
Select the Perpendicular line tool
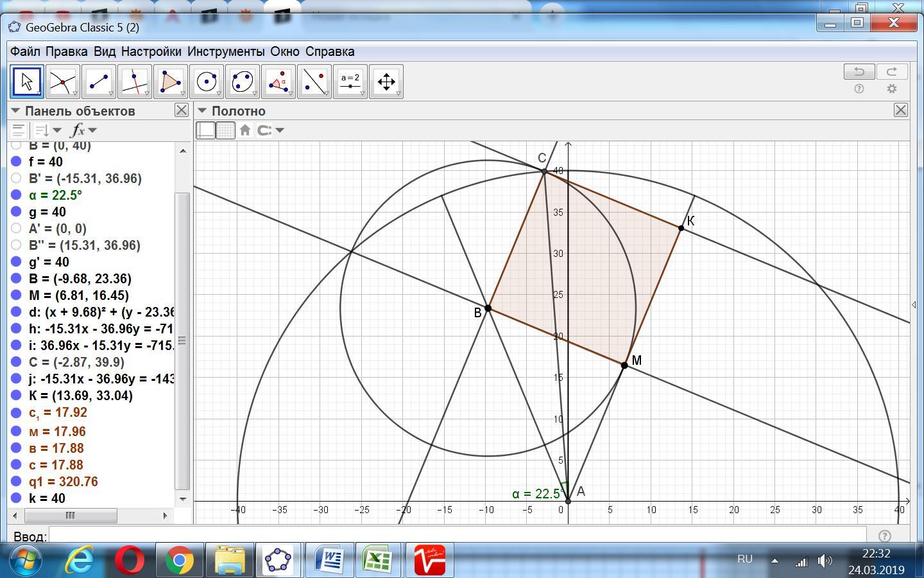(x=135, y=82)
